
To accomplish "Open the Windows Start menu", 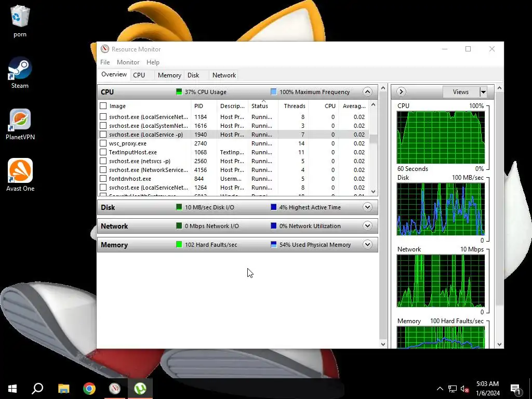I will (12, 389).
